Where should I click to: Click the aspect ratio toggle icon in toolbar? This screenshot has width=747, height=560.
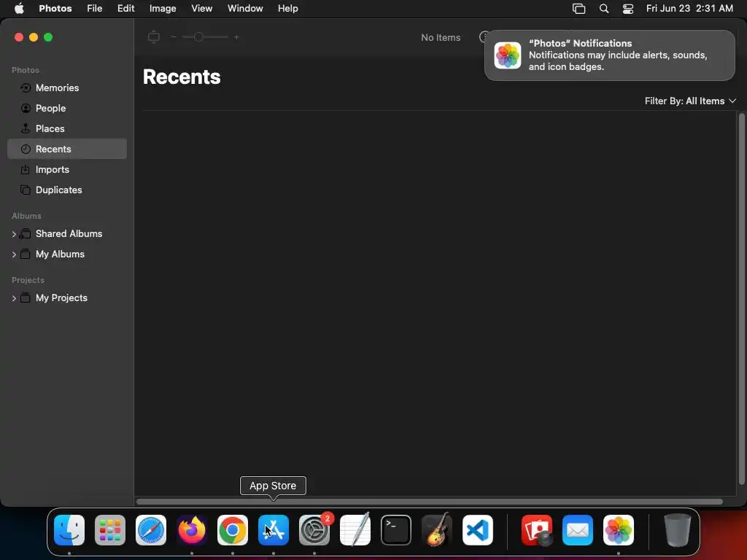click(153, 36)
